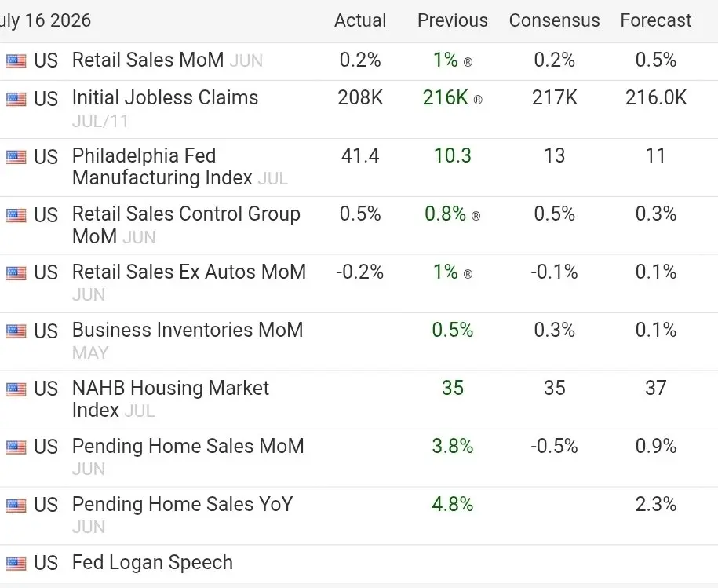Click the flag icon next to Initial Jobless Claims
Viewport: 718px width, 588px height.
tap(16, 99)
